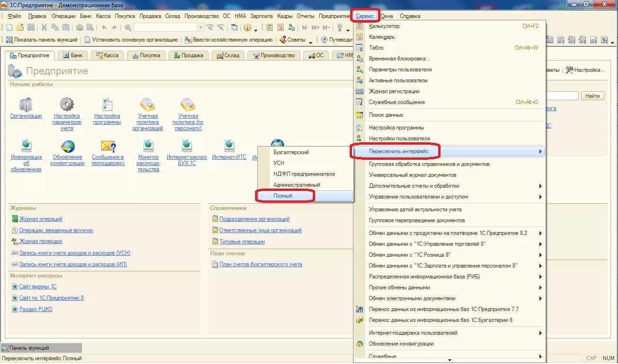The image size is (618, 364).
Task: Open План счетов бухгалтерского учета link
Action: 261,264
